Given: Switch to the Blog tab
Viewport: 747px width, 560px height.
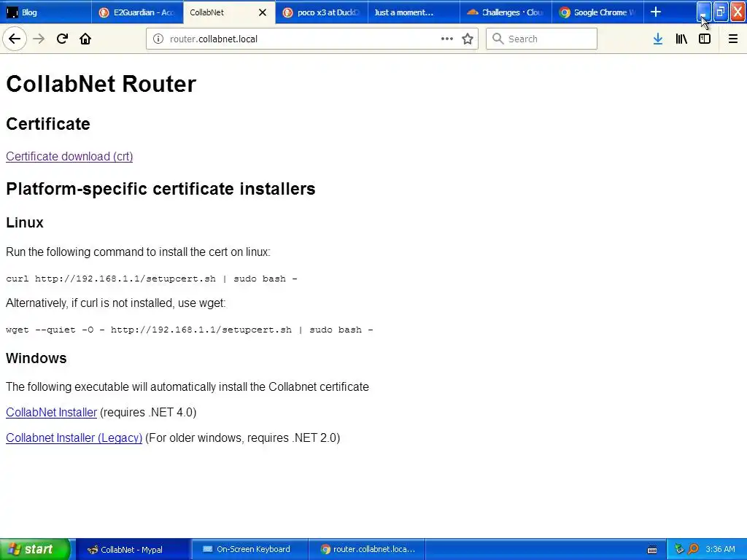Looking at the screenshot, I should pyautogui.click(x=46, y=12).
